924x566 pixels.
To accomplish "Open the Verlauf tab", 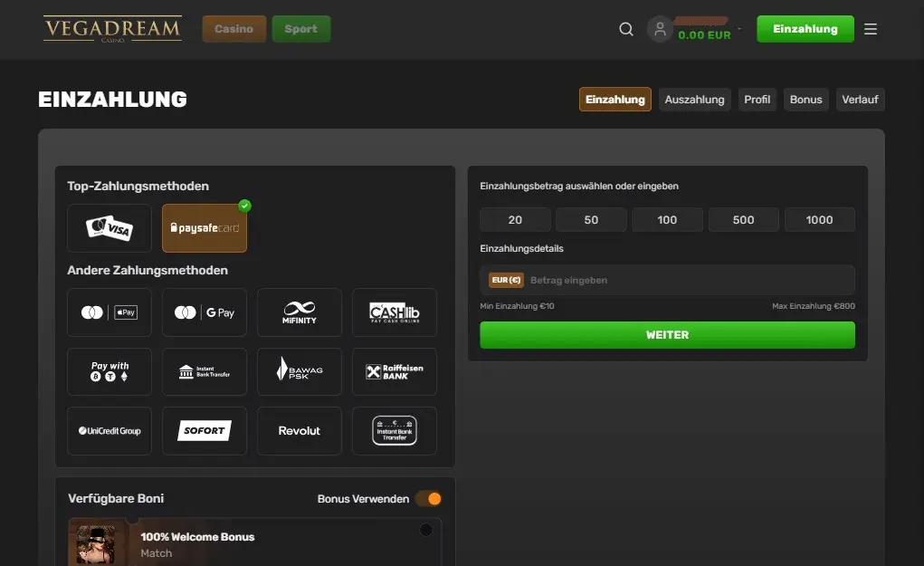I will click(x=861, y=99).
